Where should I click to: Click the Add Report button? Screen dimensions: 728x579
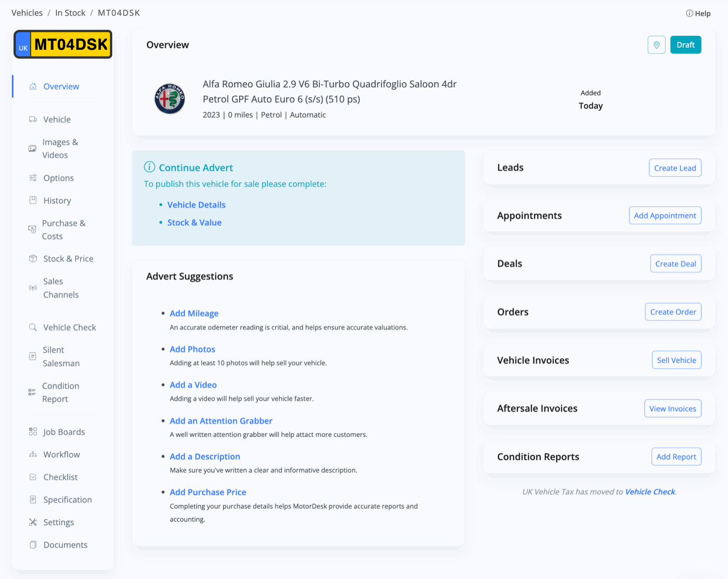click(676, 457)
